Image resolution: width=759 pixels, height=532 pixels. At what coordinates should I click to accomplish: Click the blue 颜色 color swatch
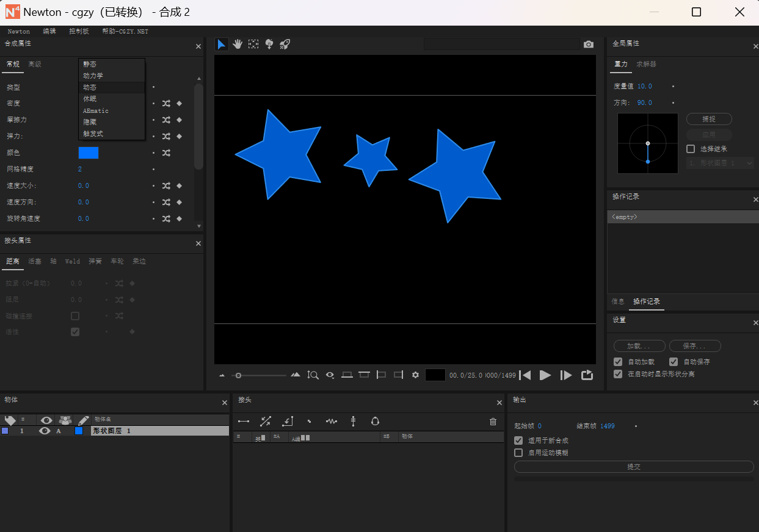tap(89, 153)
